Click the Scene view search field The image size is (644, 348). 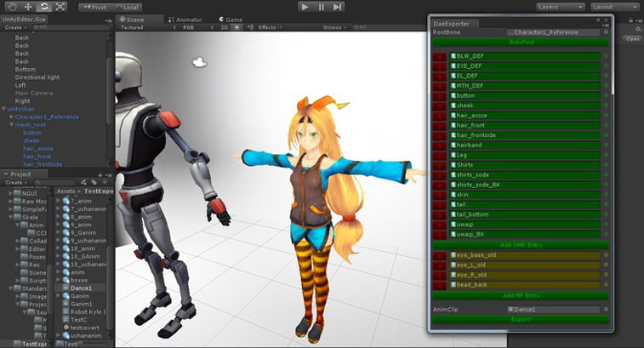pyautogui.click(x=388, y=27)
